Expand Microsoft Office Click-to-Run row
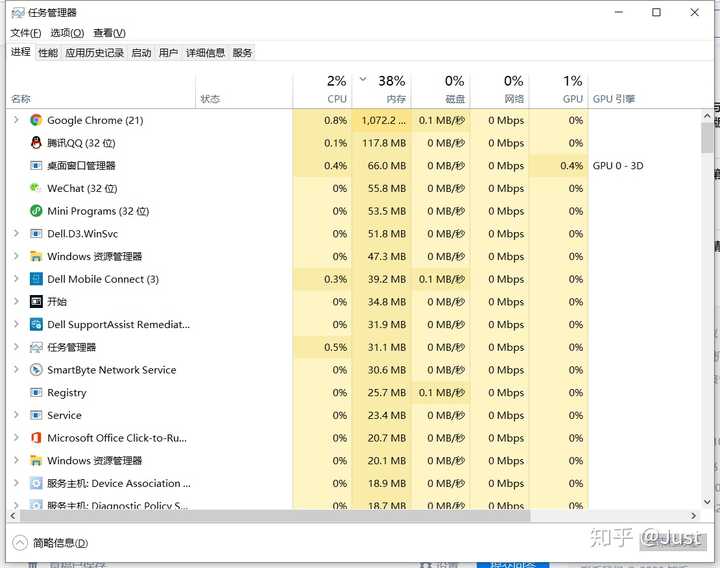The height and width of the screenshot is (568, 720). tap(16, 437)
